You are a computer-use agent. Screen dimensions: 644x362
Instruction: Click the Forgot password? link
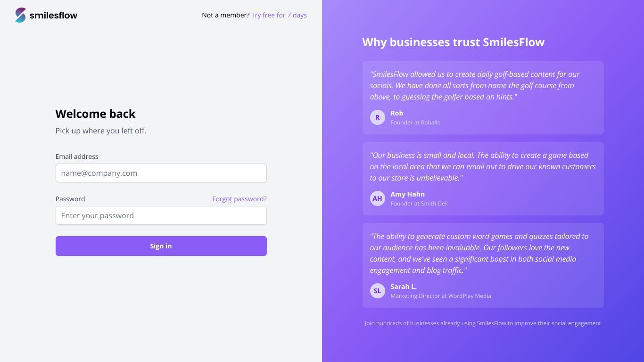pyautogui.click(x=239, y=199)
